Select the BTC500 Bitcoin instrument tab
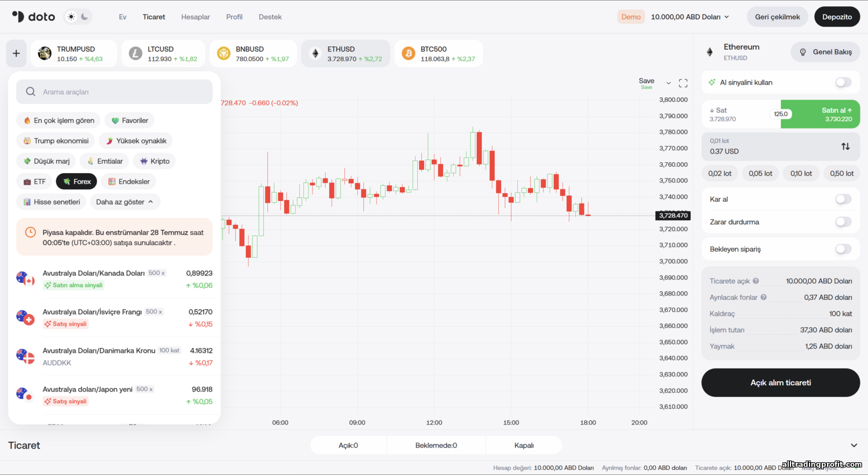Viewport: 868px width, 475px height. pos(439,53)
